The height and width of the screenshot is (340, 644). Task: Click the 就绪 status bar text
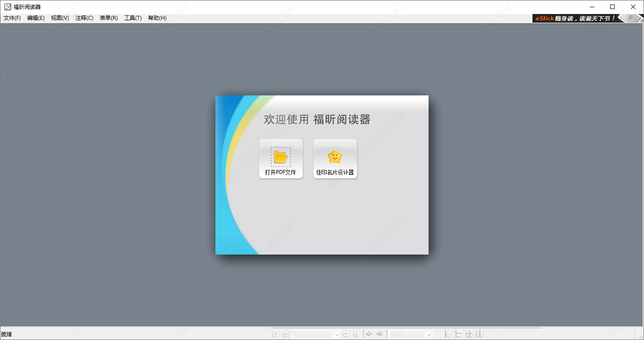[x=6, y=335]
